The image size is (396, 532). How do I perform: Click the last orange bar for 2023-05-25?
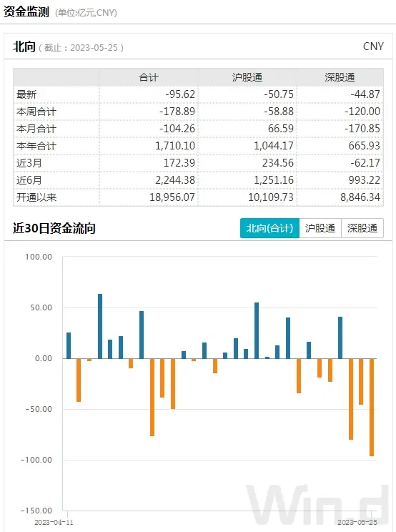(x=372, y=407)
